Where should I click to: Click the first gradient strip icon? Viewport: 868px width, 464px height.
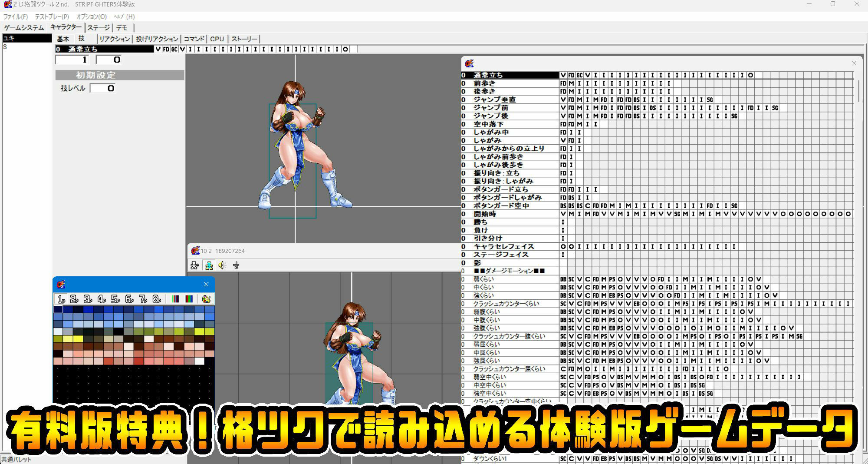(175, 298)
